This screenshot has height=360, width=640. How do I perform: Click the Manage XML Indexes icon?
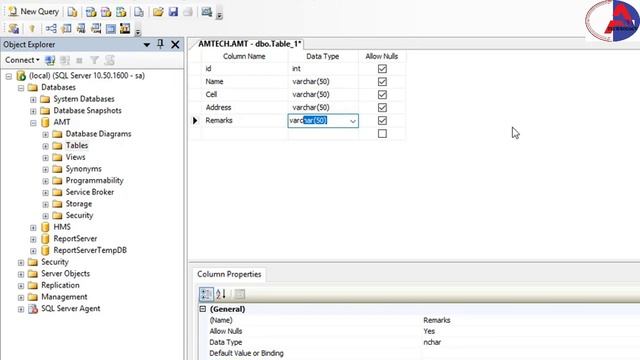96,29
